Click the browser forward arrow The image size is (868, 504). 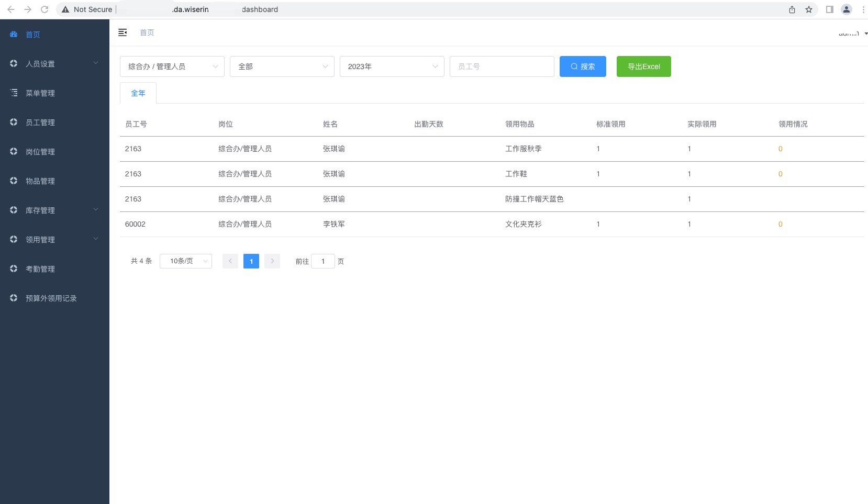(28, 9)
